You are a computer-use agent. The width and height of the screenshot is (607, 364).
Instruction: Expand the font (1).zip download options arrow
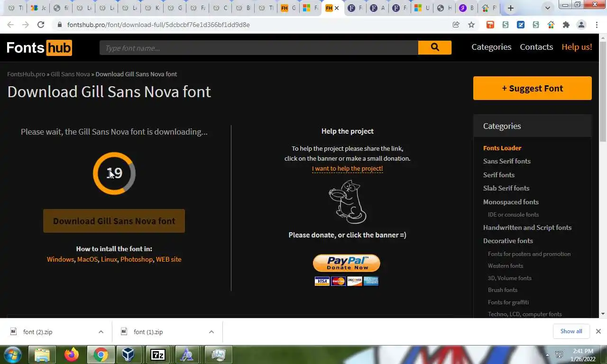212,332
